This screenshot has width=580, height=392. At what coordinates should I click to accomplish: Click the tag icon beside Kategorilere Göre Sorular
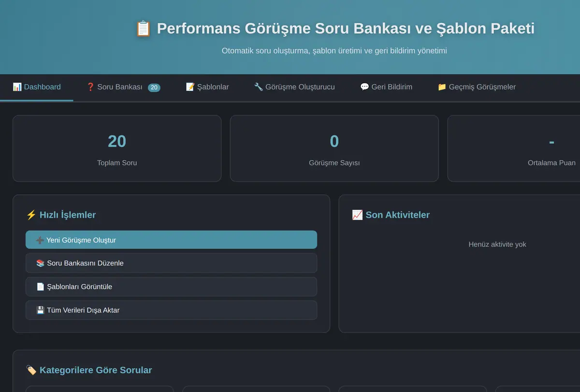point(31,370)
